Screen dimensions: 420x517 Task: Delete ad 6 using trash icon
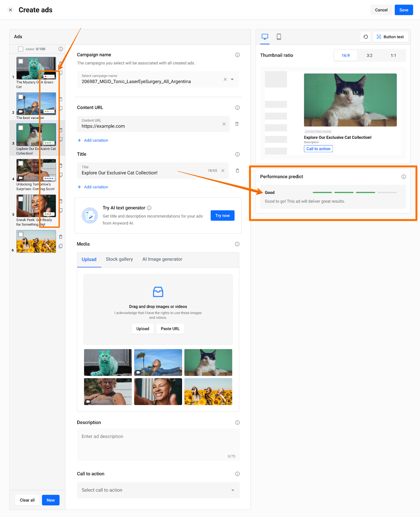pyautogui.click(x=61, y=237)
